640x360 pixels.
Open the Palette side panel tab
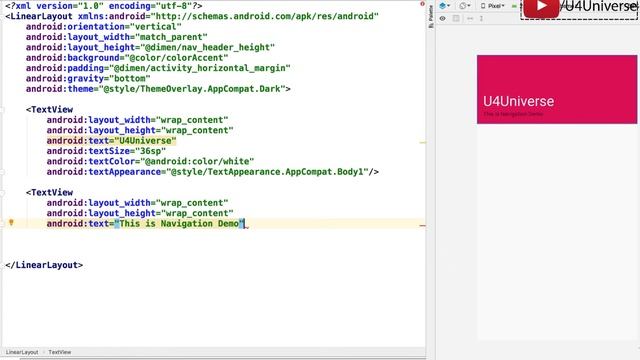(x=431, y=16)
